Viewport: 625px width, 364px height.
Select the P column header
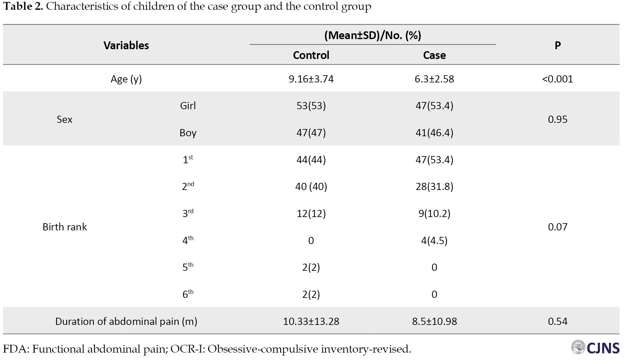[x=557, y=45]
